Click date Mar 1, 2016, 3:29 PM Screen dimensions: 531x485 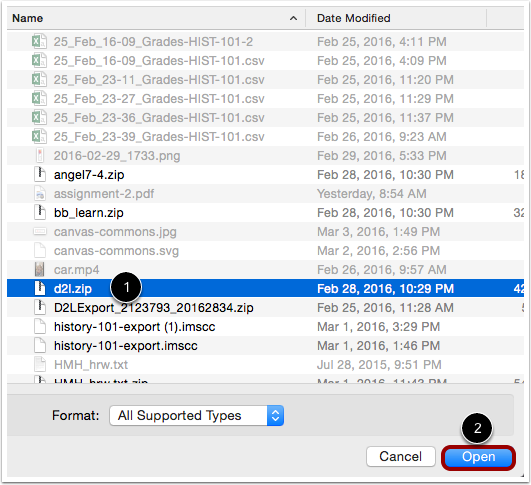(378, 327)
